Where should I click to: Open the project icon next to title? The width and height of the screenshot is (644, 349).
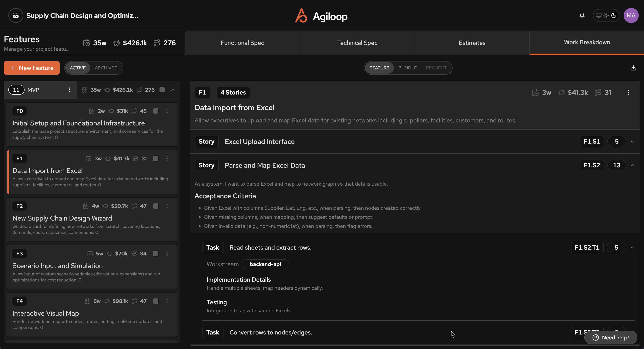16,15
